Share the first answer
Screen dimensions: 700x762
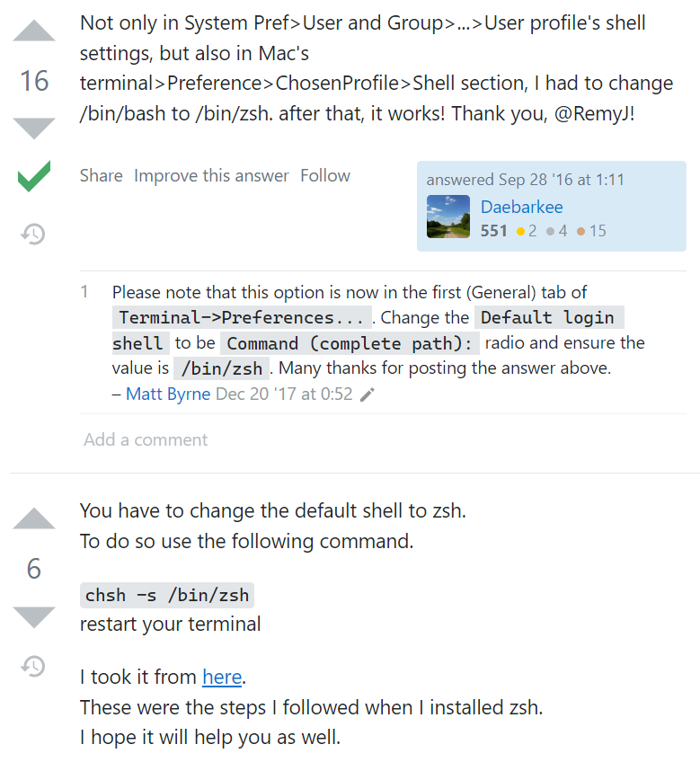tap(101, 176)
